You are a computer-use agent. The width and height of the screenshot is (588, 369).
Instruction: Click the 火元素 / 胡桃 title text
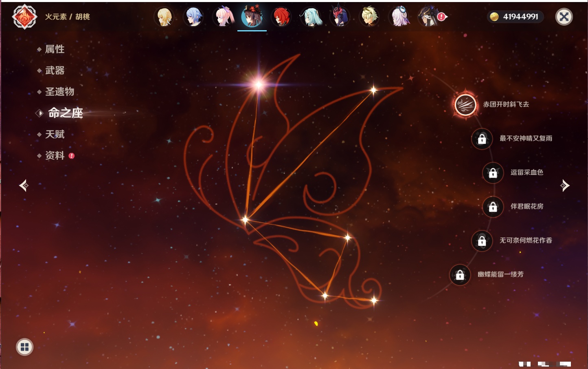(67, 17)
